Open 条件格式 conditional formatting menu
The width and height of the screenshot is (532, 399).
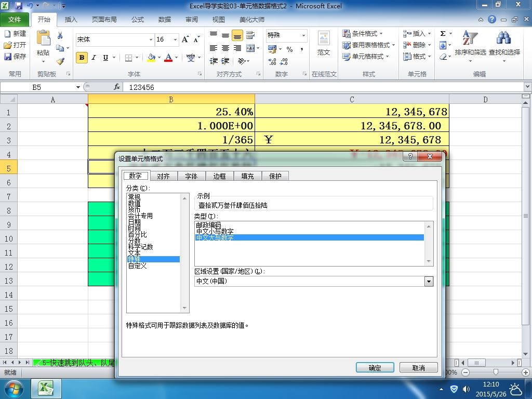[363, 34]
